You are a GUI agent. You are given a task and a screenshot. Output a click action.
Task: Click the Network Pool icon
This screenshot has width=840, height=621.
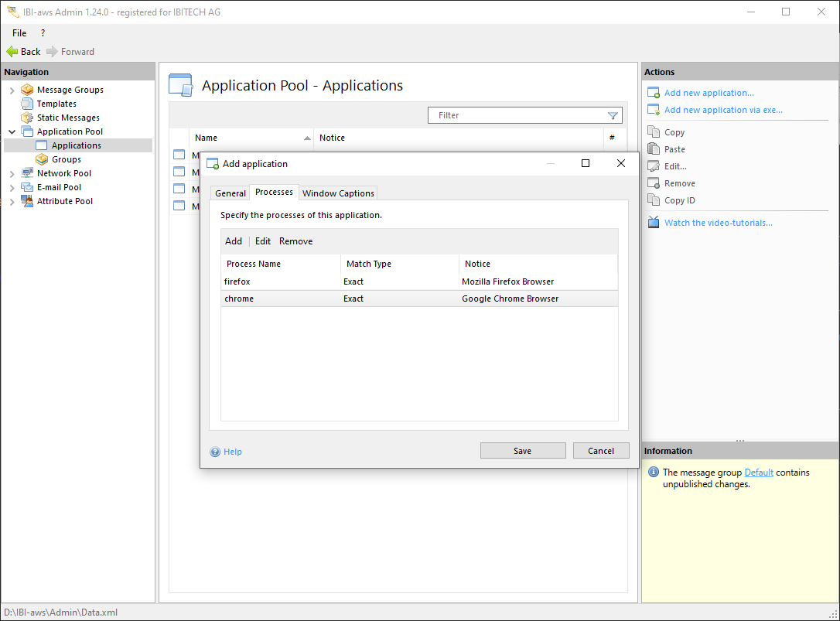(x=27, y=173)
